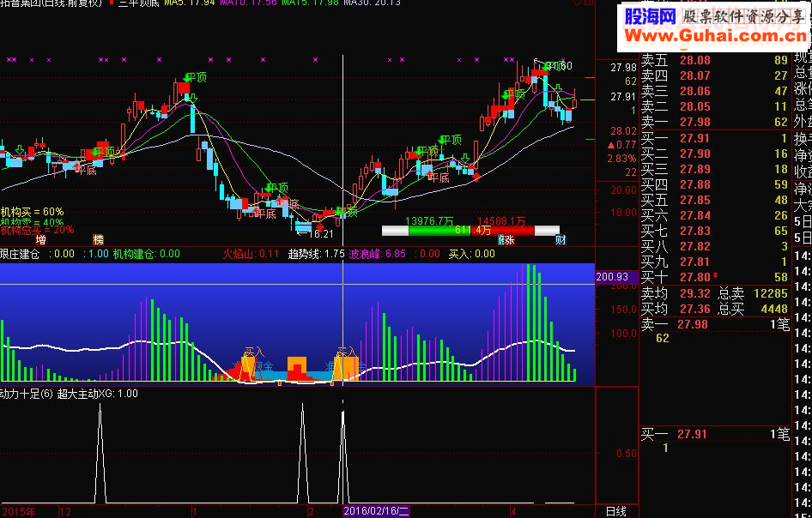Click the 买均 average value 27.36
This screenshot has width=812, height=518.
click(695, 309)
